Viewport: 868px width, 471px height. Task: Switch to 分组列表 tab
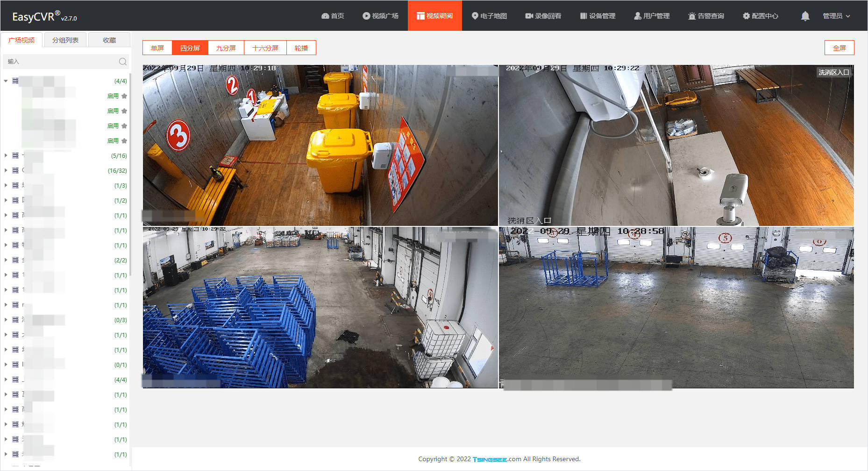tap(65, 40)
